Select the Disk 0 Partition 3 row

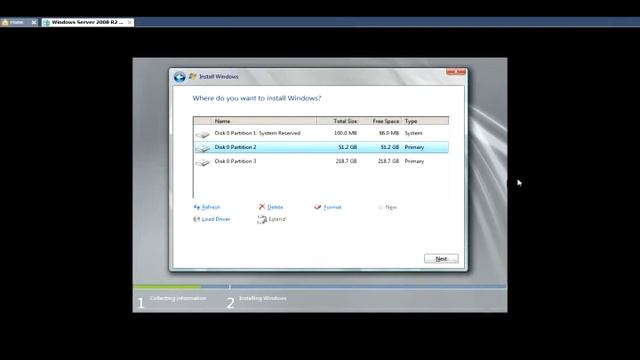[321, 161]
